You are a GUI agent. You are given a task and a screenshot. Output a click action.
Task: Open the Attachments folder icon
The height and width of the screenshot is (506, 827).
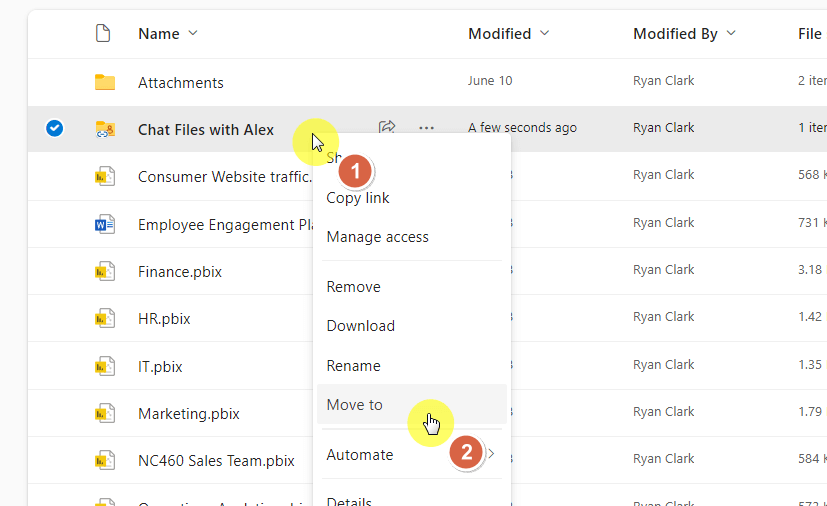click(105, 82)
